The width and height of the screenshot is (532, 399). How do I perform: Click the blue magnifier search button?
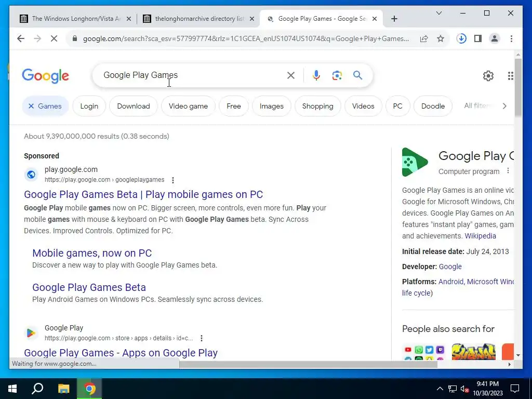click(357, 75)
